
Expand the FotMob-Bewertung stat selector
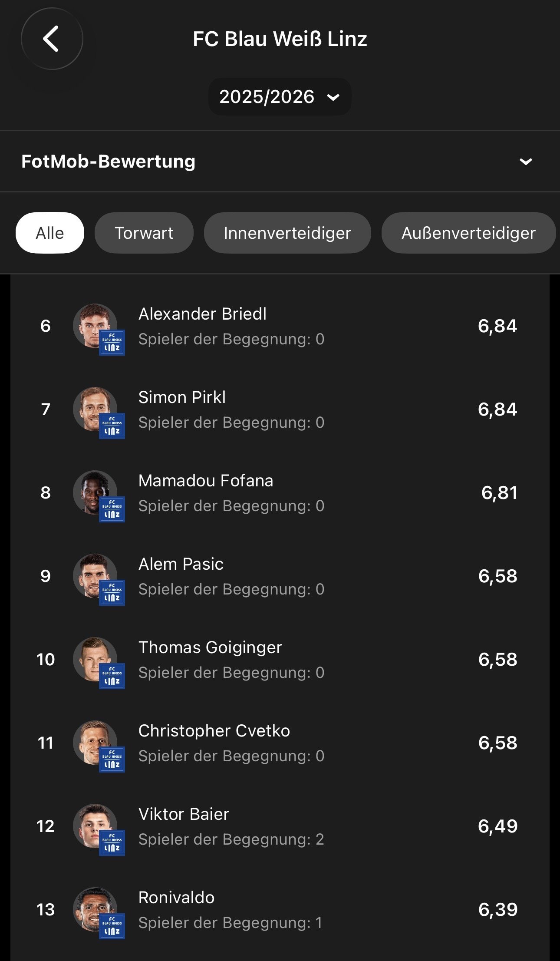[525, 162]
